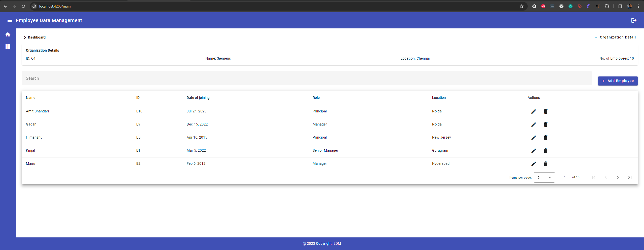The width and height of the screenshot is (644, 250).
Task: Go to the next page of employees
Action: coord(618,177)
